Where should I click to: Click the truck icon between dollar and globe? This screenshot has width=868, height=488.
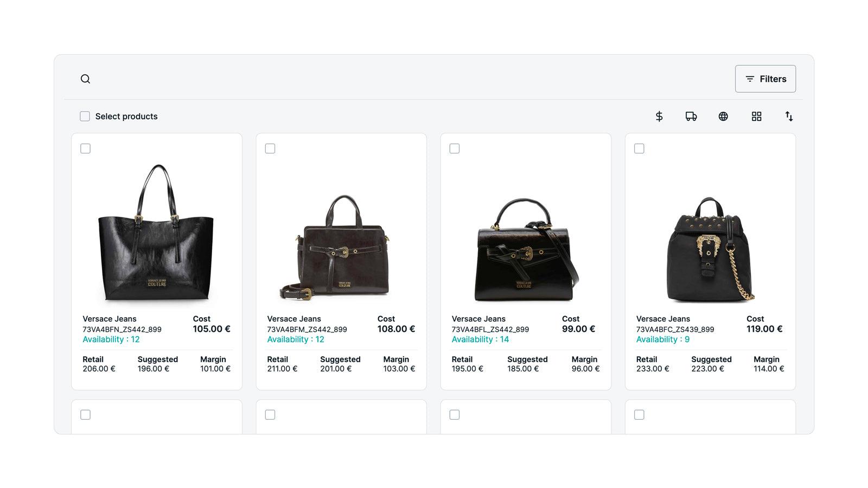point(691,116)
